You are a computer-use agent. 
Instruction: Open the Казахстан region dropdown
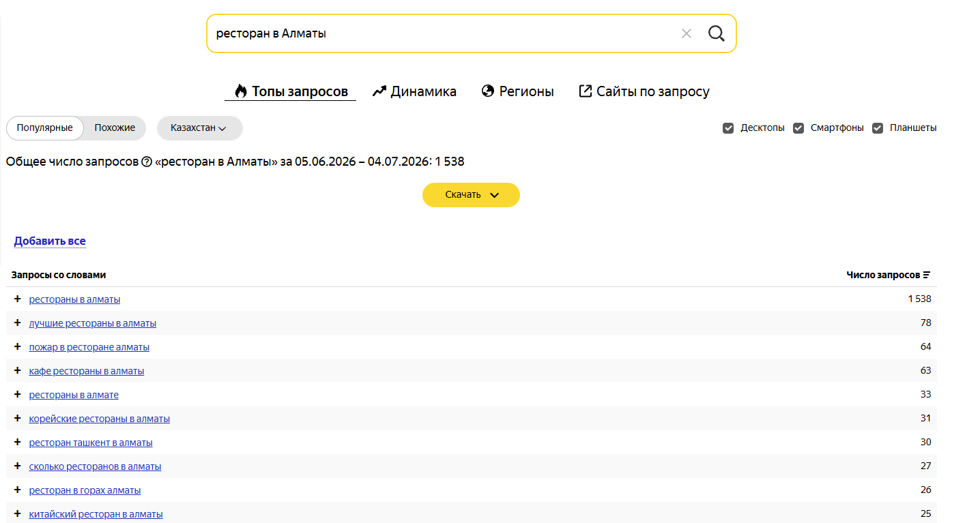point(199,128)
